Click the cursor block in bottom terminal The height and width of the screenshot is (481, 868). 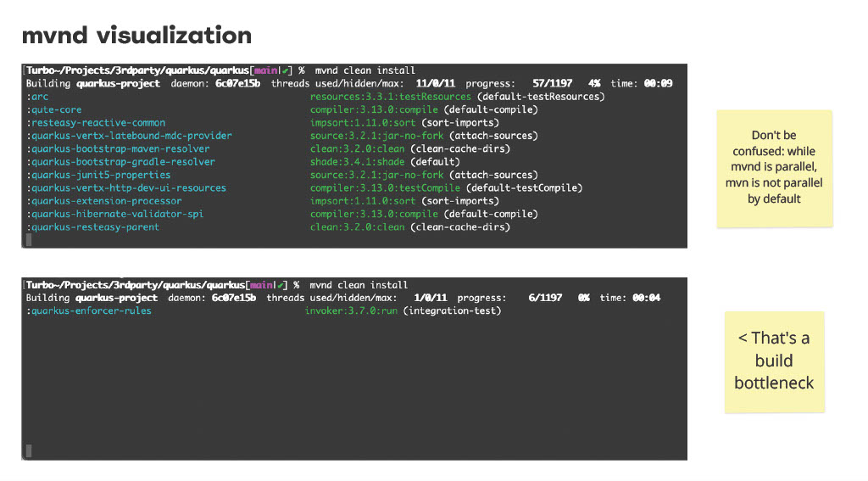coord(29,451)
